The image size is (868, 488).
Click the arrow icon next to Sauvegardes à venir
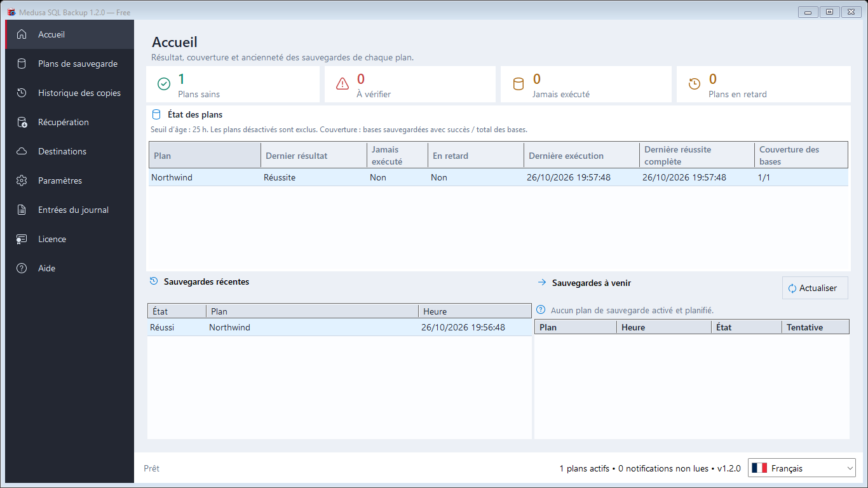tap(542, 282)
